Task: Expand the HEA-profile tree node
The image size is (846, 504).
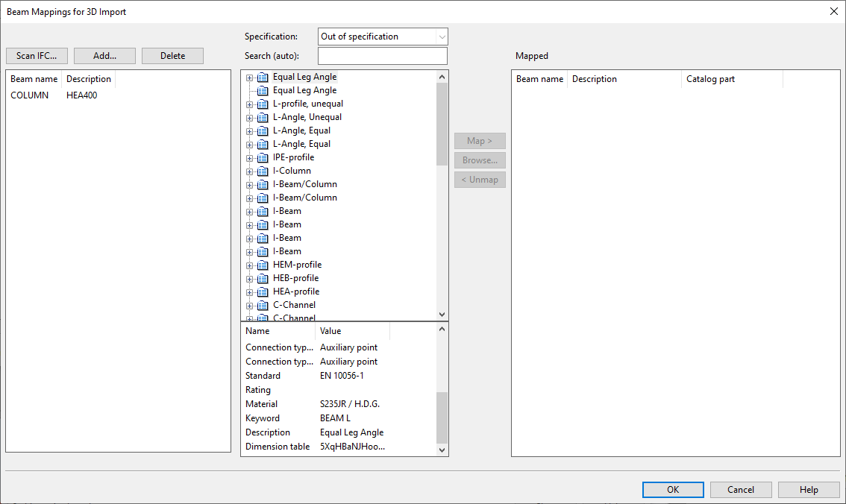Action: [250, 292]
